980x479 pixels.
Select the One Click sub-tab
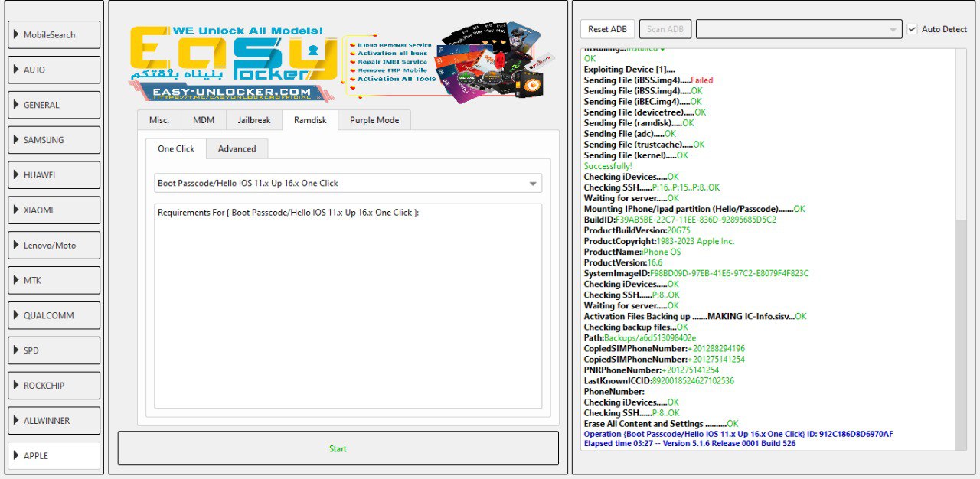(x=176, y=148)
